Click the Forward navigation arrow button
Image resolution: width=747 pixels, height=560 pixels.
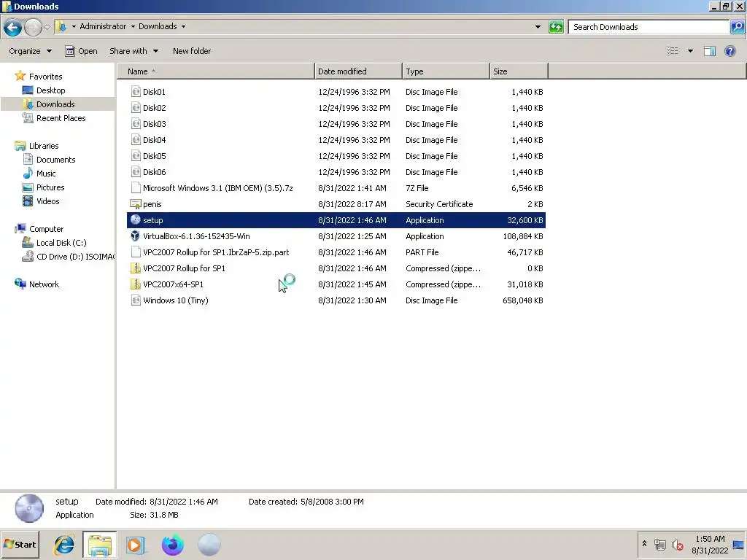[33, 27]
